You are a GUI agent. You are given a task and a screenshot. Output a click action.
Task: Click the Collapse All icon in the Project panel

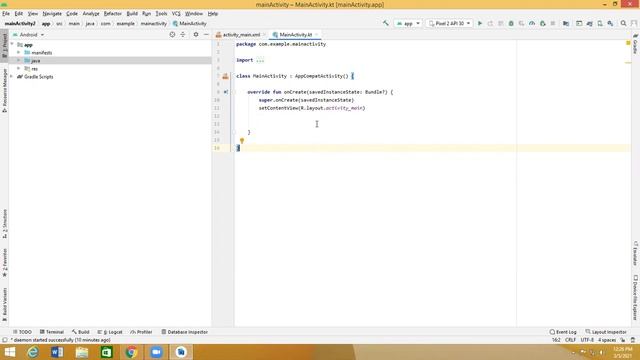coord(183,35)
